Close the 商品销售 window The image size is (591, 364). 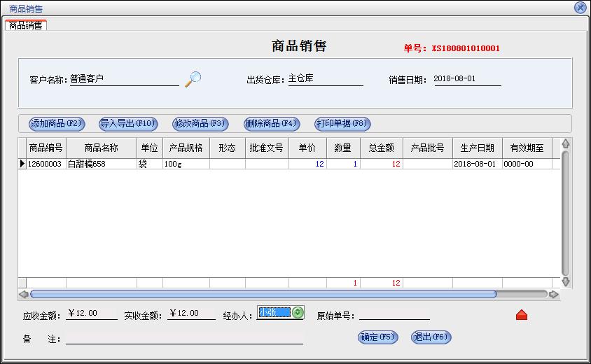point(580,8)
